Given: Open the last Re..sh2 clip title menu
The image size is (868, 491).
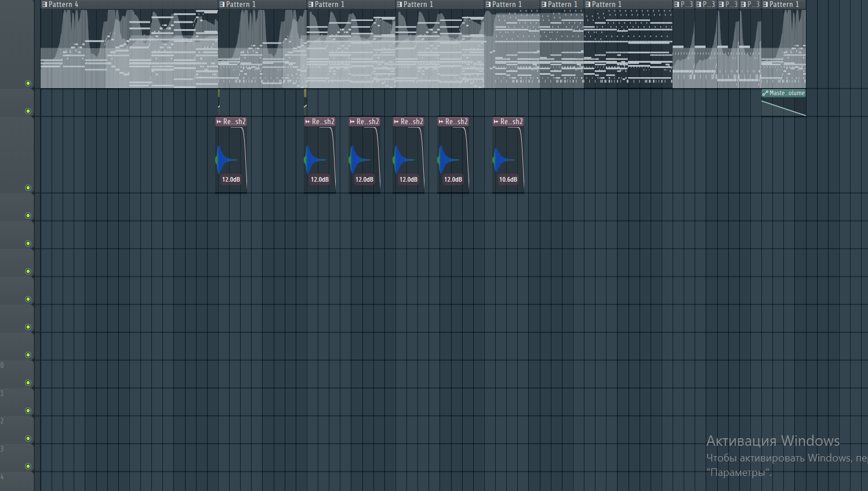Looking at the screenshot, I should pyautogui.click(x=511, y=121).
